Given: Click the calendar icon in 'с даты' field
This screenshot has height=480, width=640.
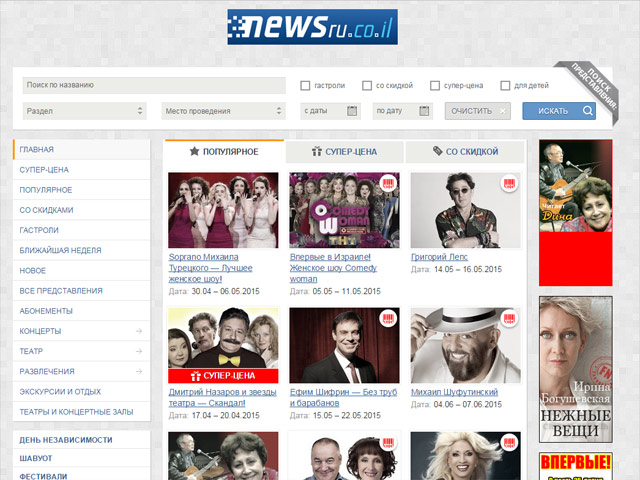Looking at the screenshot, I should point(352,111).
